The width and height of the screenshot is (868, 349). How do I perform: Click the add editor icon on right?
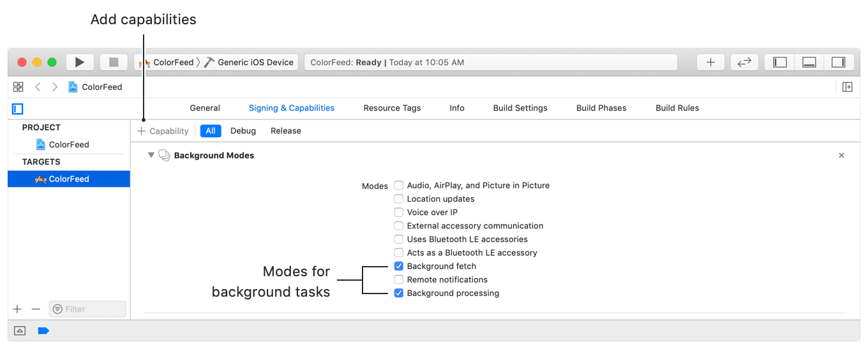tap(848, 87)
